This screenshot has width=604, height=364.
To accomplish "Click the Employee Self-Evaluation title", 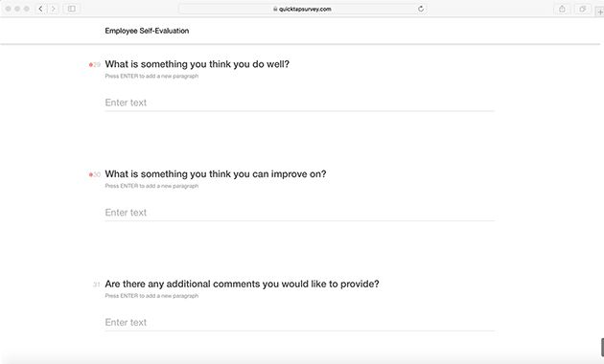I will (x=147, y=31).
